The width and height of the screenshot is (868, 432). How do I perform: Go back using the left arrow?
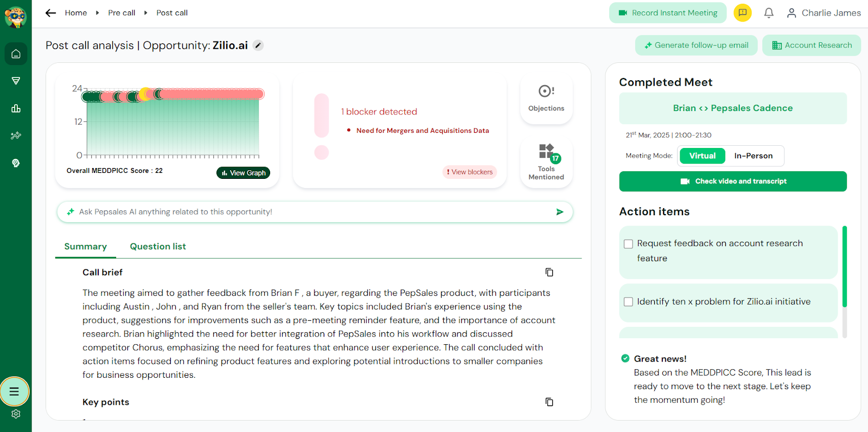click(x=51, y=13)
